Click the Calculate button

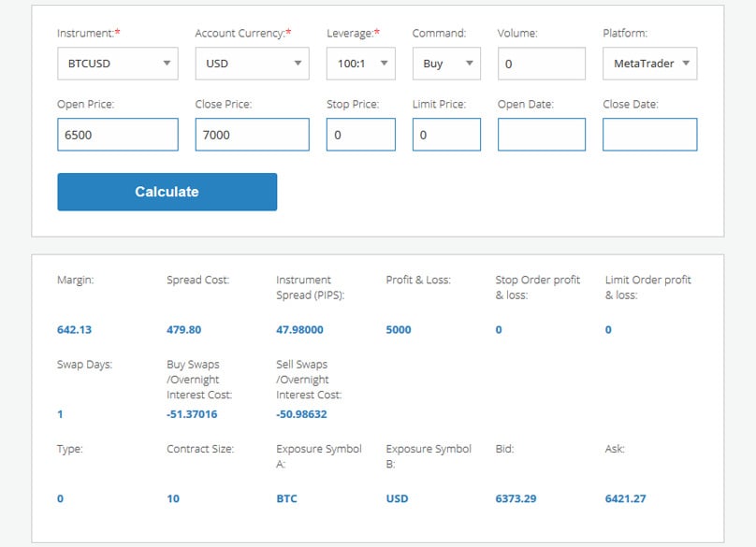point(167,192)
